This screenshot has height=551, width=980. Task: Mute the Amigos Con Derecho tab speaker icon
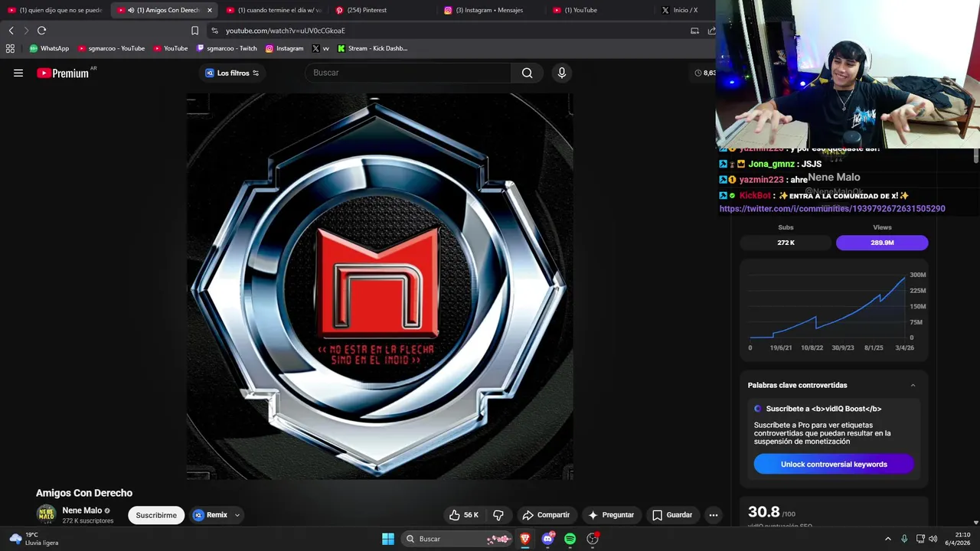(131, 10)
